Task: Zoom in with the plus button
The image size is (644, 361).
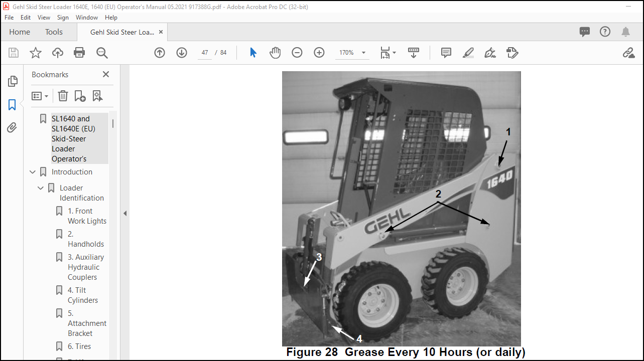Action: (x=319, y=53)
